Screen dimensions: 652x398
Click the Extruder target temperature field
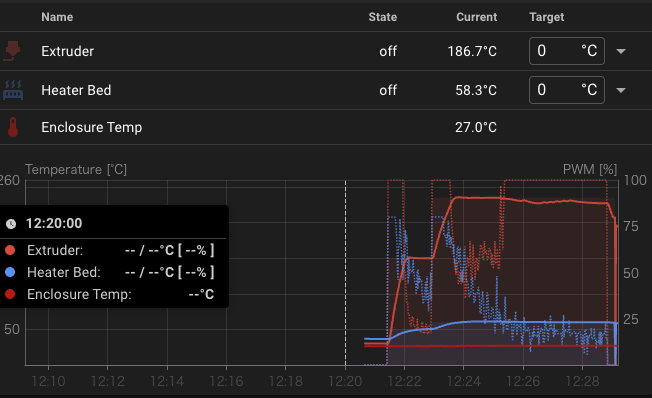567,51
